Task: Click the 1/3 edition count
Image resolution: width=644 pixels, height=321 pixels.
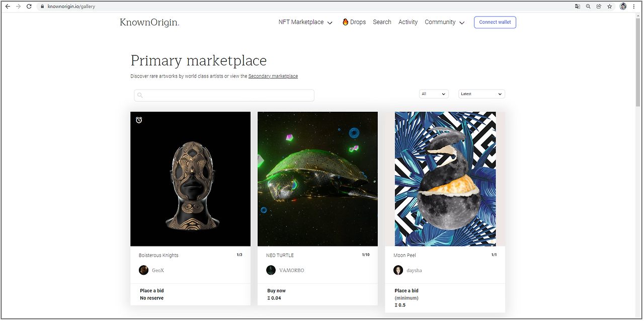Action: click(239, 255)
